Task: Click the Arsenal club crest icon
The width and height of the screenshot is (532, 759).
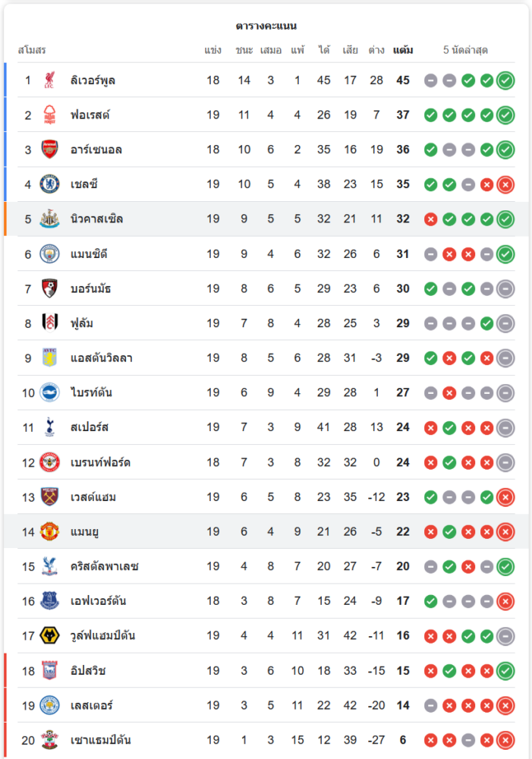Action: [x=50, y=150]
